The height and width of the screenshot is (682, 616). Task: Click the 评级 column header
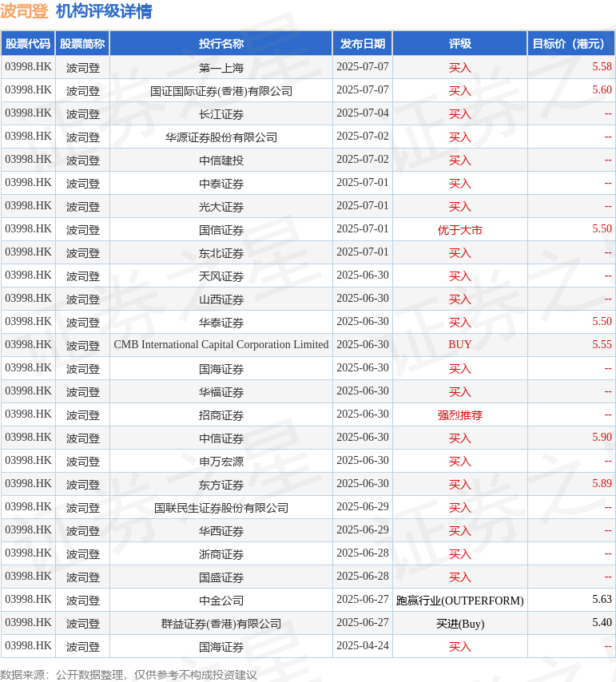[460, 43]
